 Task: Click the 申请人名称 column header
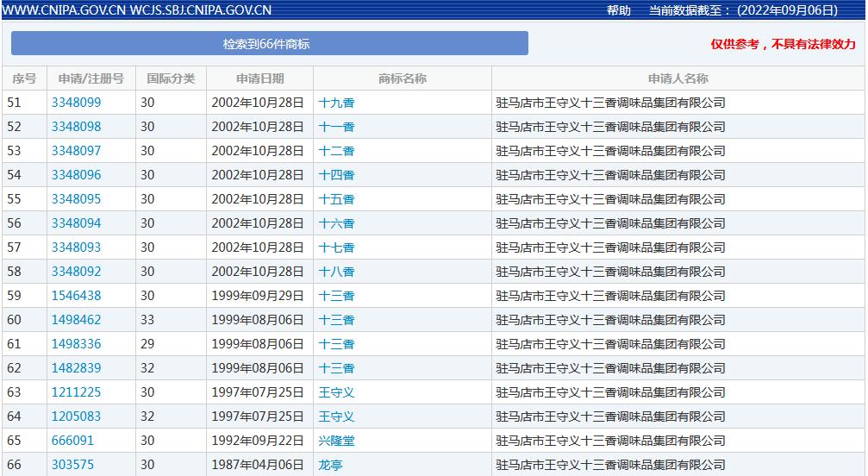[678, 78]
